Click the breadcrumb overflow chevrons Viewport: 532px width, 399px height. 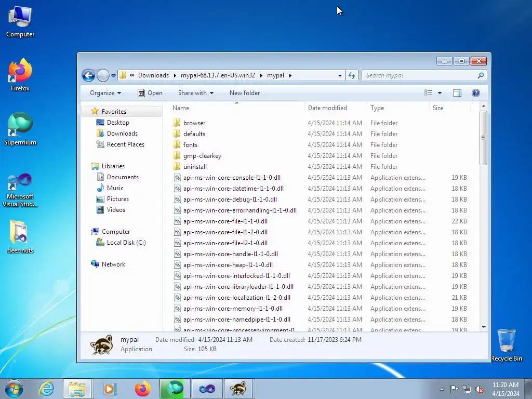point(132,75)
